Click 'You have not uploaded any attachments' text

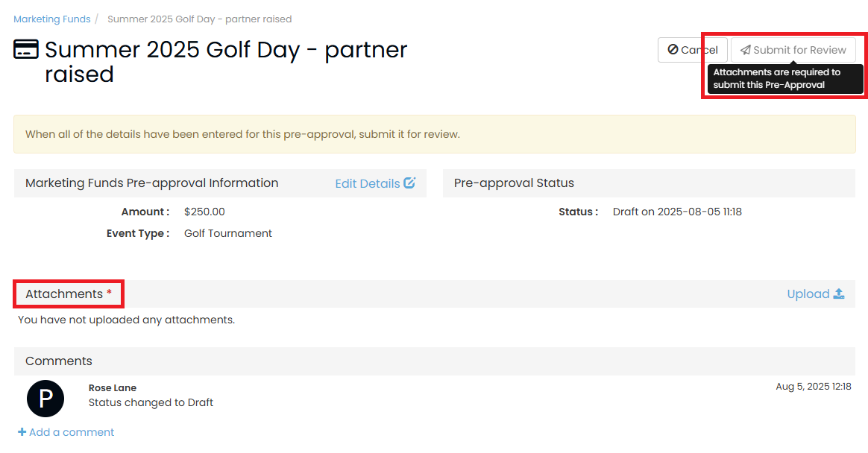126,320
